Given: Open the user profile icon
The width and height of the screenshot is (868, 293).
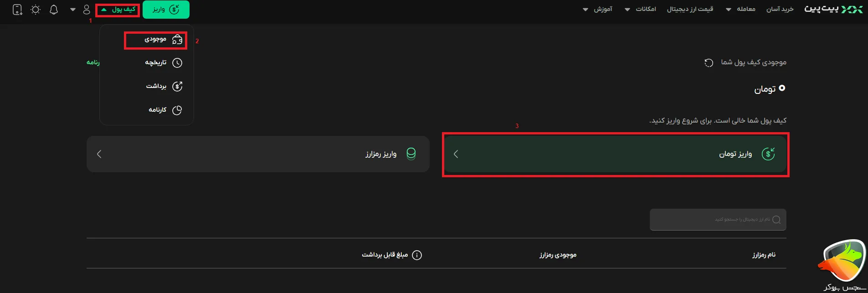Looking at the screenshot, I should pos(87,10).
